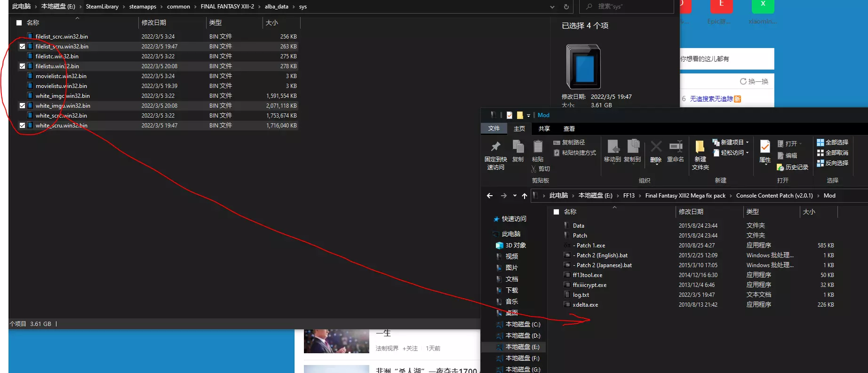Screen dimensions: 868x373
Task: Click the 换一换 refresh link
Action: [754, 81]
